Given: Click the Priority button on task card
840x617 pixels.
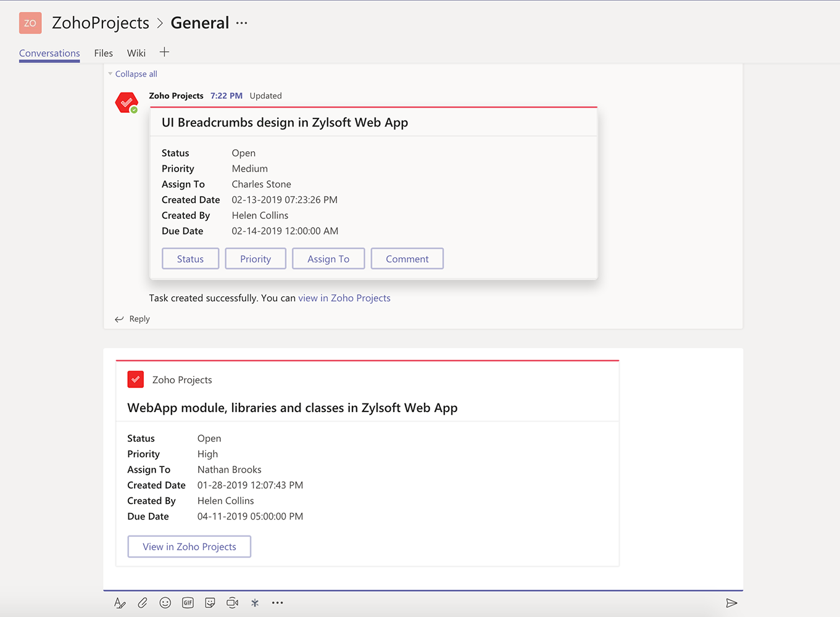Looking at the screenshot, I should (256, 259).
